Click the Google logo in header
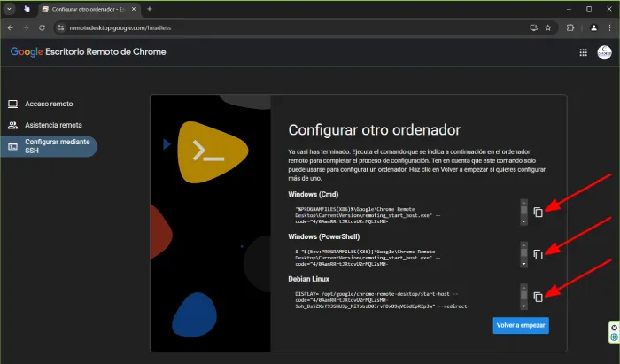Viewport: 620px width, 364px height. (x=27, y=51)
